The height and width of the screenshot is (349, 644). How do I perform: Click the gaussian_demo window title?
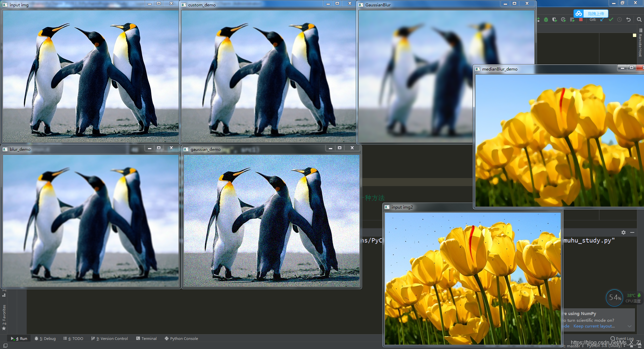point(205,149)
